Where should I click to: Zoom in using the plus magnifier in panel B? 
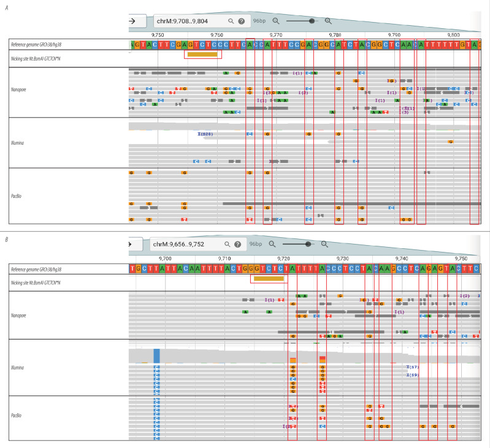[324, 244]
